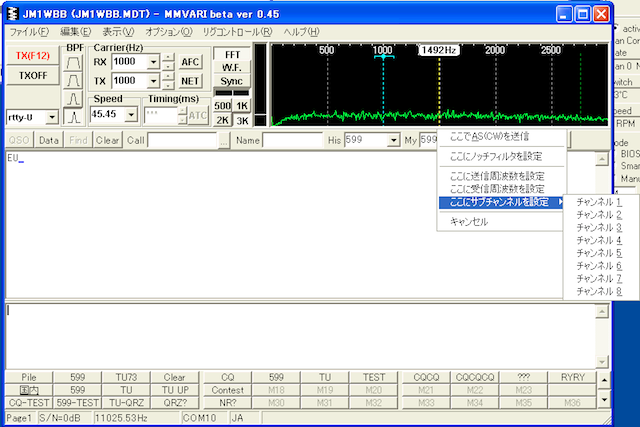640x427 pixels.
Task: Click the CQ macro button
Action: (227, 377)
